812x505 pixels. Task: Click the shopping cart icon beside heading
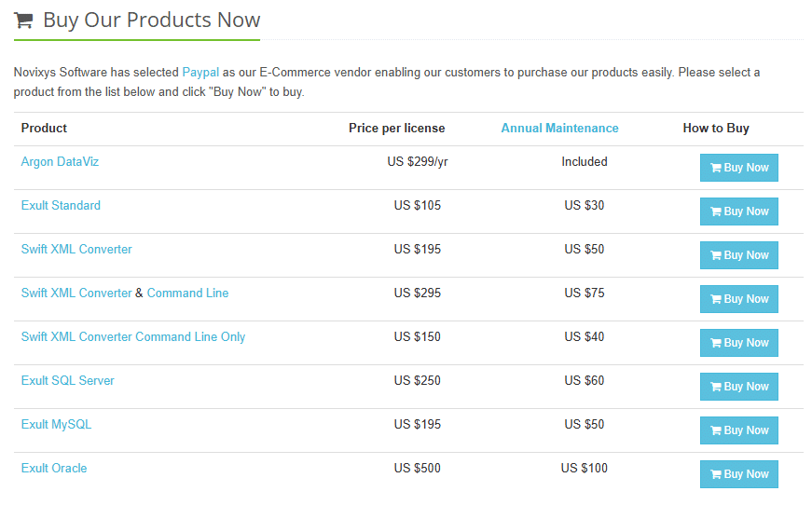pos(23,20)
